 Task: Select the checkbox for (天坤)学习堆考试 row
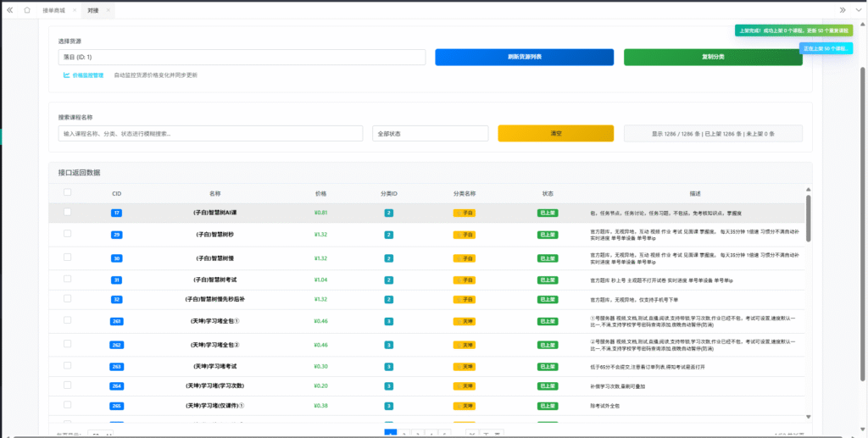coord(68,366)
